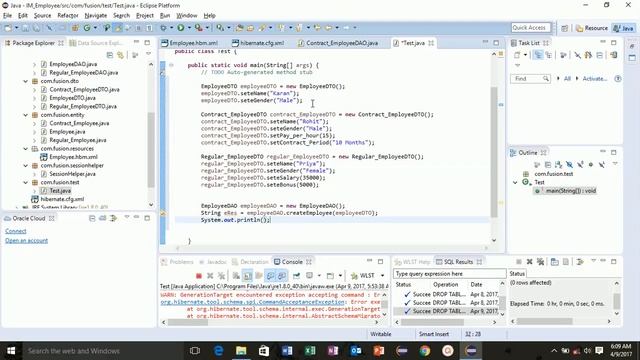Click the New Java Package icon

[x=75, y=28]
